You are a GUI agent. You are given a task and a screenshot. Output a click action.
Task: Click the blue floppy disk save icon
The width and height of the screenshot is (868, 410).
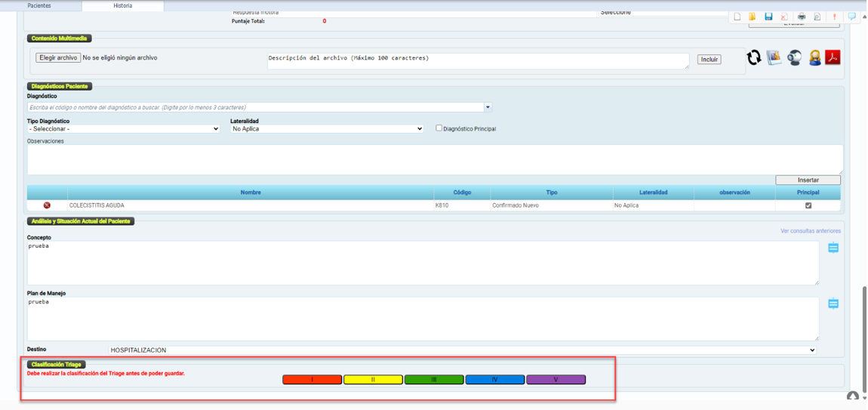coord(768,17)
